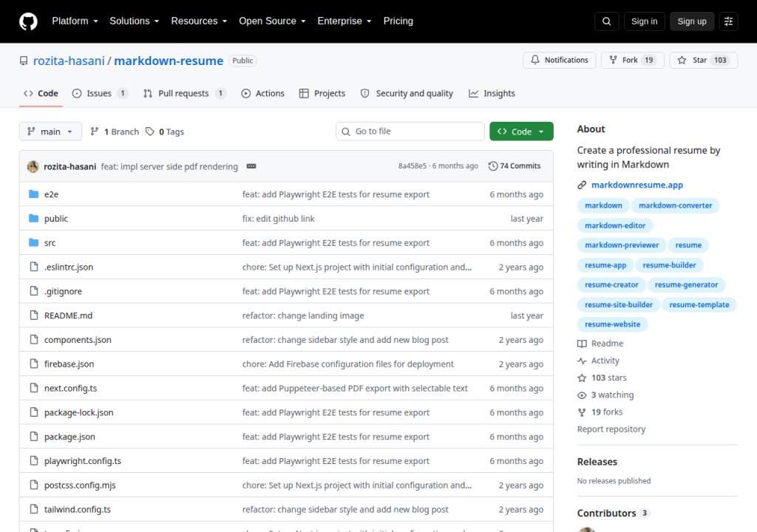Screen dimensions: 757x532
Task: Click the src folder icon
Action: pos(34,242)
